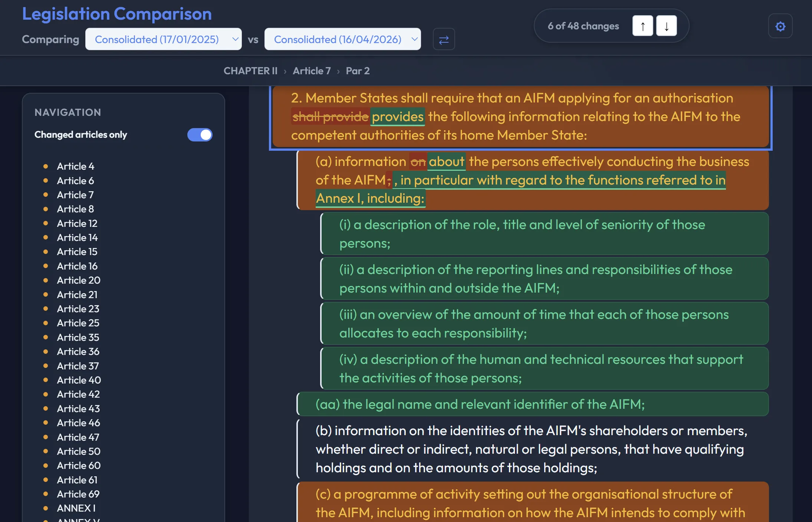Click Par 2 in the breadcrumb
Viewport: 812px width, 522px height.
pos(357,71)
